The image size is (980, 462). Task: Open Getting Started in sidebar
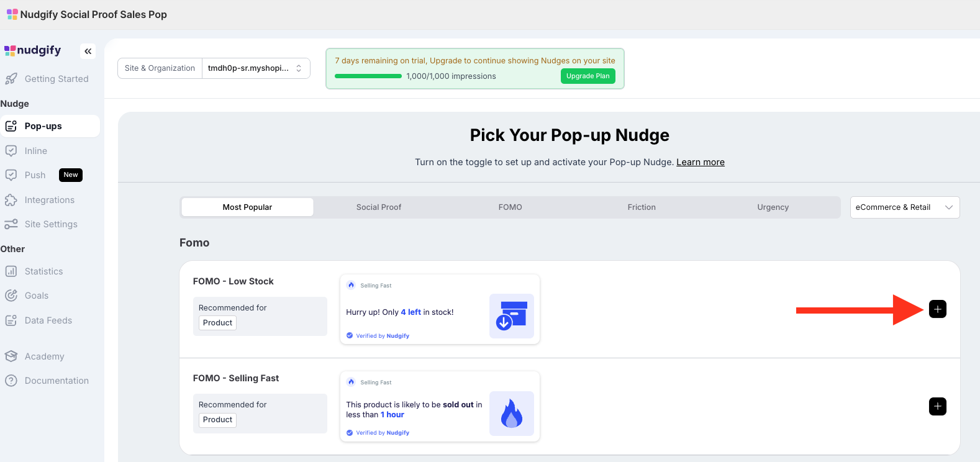point(50,79)
